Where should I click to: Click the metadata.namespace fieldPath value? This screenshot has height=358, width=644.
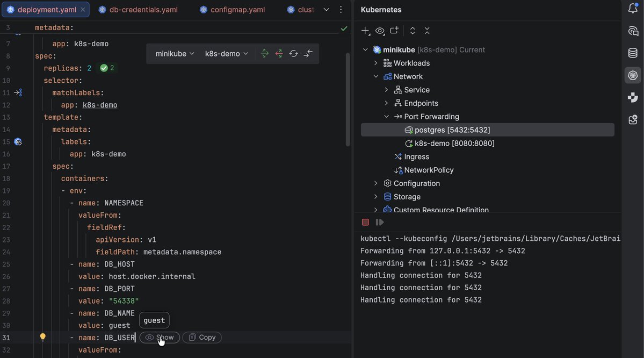click(183, 252)
